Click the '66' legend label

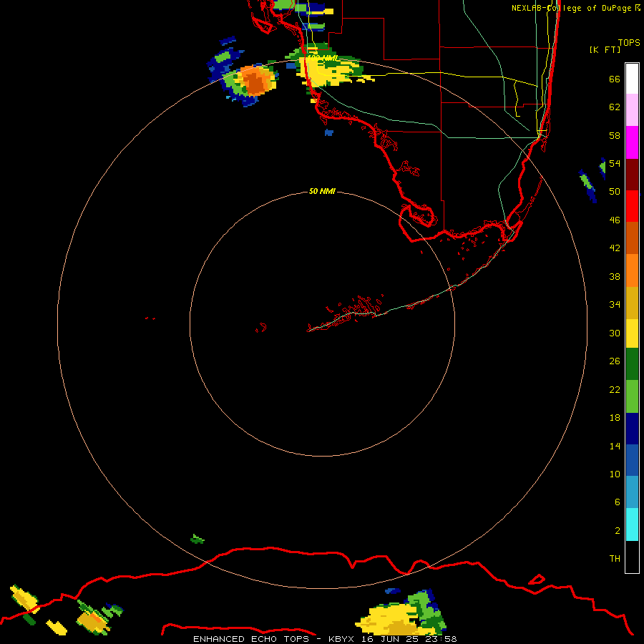click(615, 79)
